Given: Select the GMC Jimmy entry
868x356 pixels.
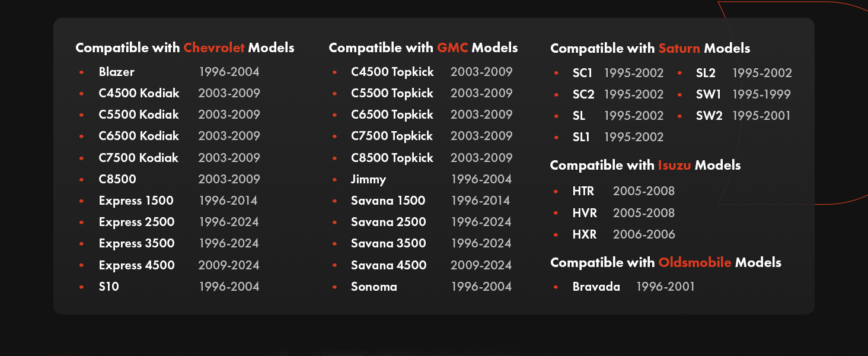Looking at the screenshot, I should point(368,179).
